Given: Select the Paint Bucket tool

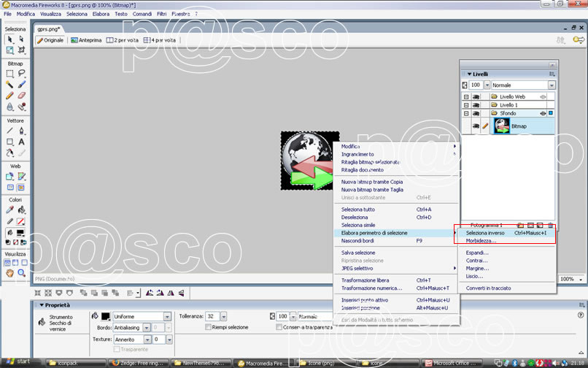Looking at the screenshot, I should 21,210.
